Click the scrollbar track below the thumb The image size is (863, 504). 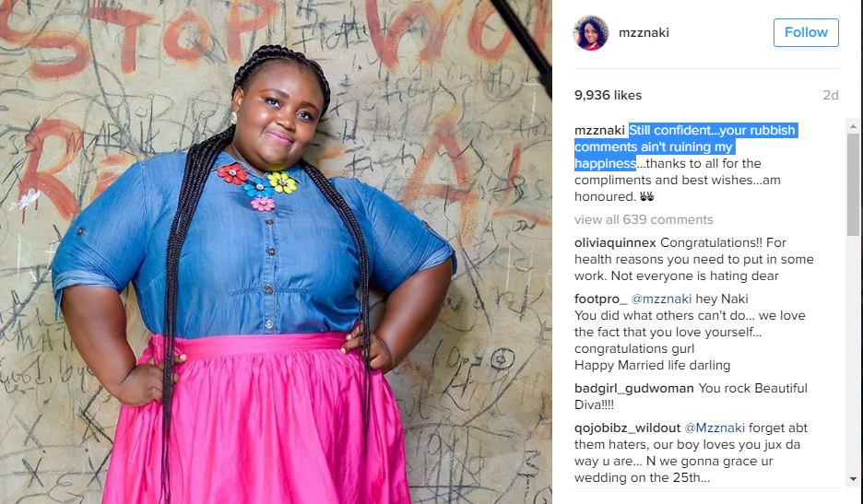click(853, 355)
